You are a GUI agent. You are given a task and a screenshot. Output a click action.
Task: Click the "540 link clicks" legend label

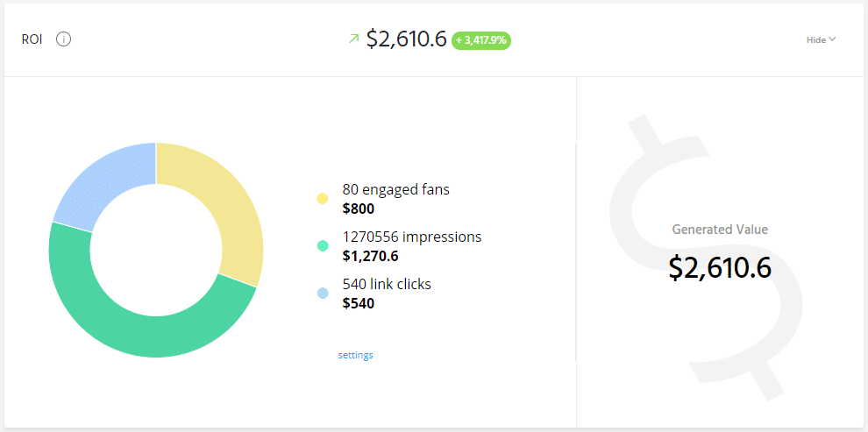click(x=387, y=284)
